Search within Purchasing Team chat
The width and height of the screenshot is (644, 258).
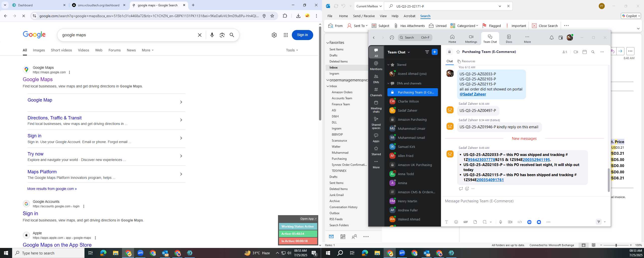[x=593, y=52]
